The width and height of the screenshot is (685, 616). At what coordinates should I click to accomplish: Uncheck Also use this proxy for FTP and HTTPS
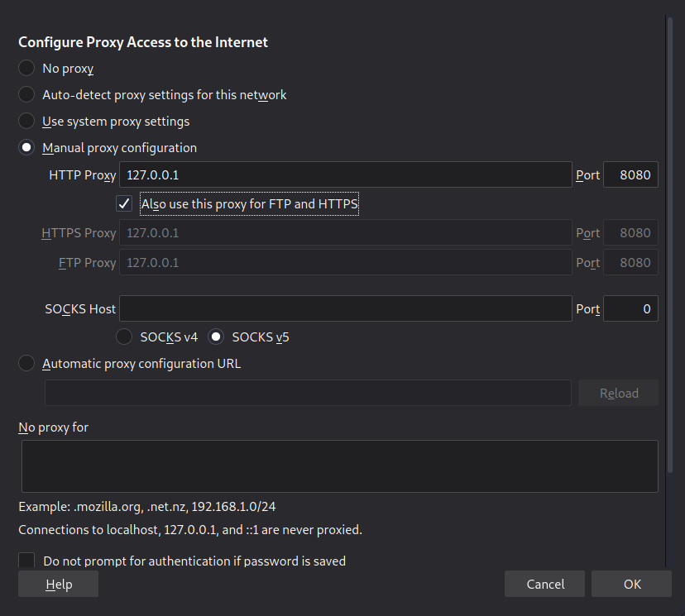[x=125, y=203]
